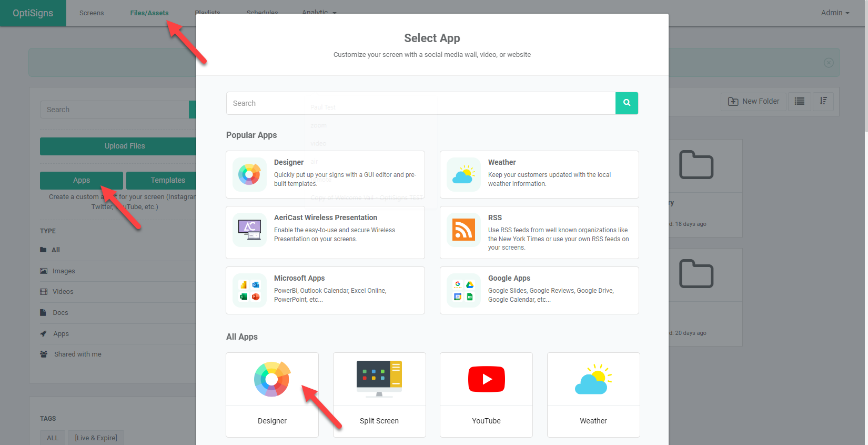This screenshot has height=445, width=868.
Task: Filter file type by Images
Action: click(x=64, y=271)
